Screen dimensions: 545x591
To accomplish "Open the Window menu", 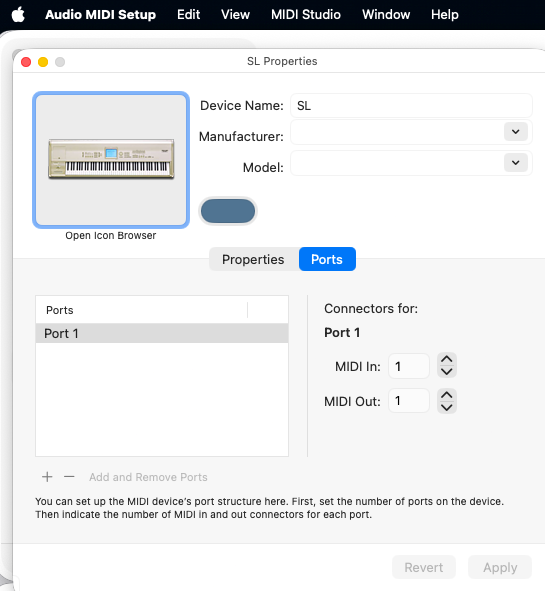I will [386, 15].
